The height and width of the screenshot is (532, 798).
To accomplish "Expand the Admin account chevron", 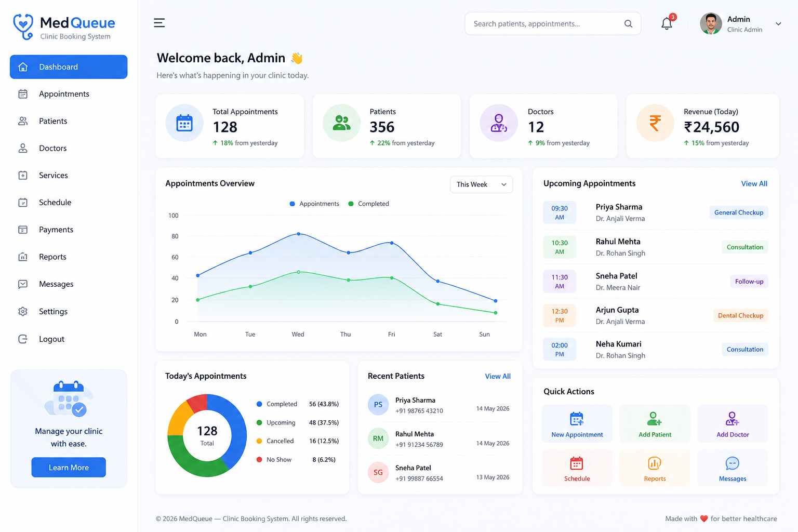I will pos(778,24).
